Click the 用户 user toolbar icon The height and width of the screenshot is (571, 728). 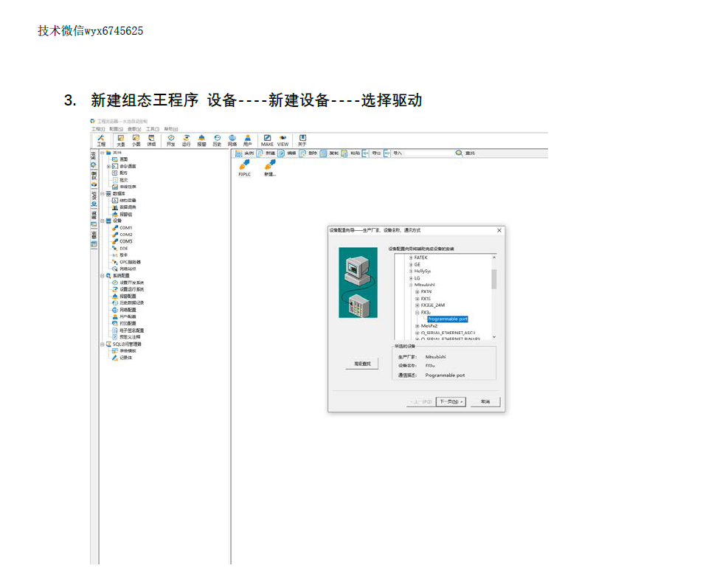(x=248, y=138)
